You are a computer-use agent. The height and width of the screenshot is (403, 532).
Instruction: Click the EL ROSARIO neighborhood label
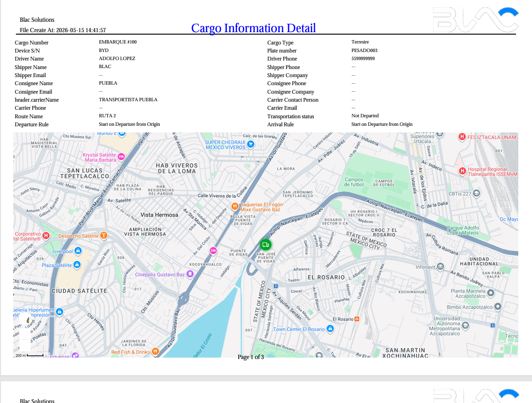click(326, 277)
